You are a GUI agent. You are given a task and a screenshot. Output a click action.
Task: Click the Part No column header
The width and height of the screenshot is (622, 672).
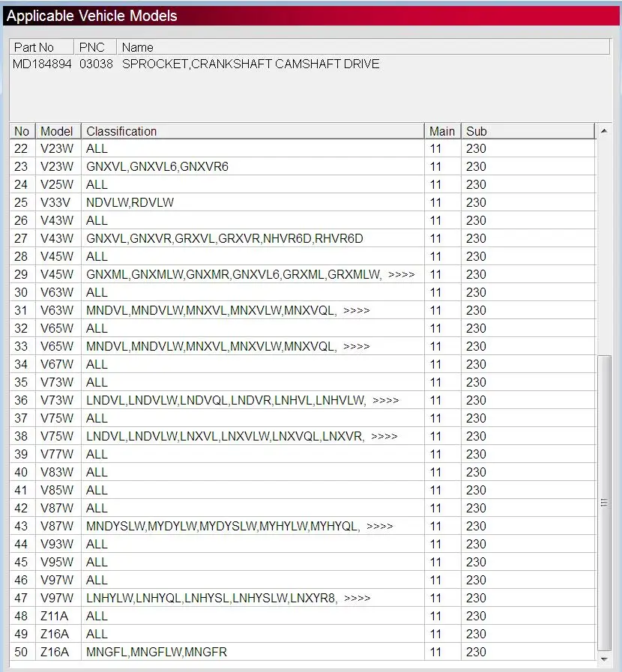41,47
